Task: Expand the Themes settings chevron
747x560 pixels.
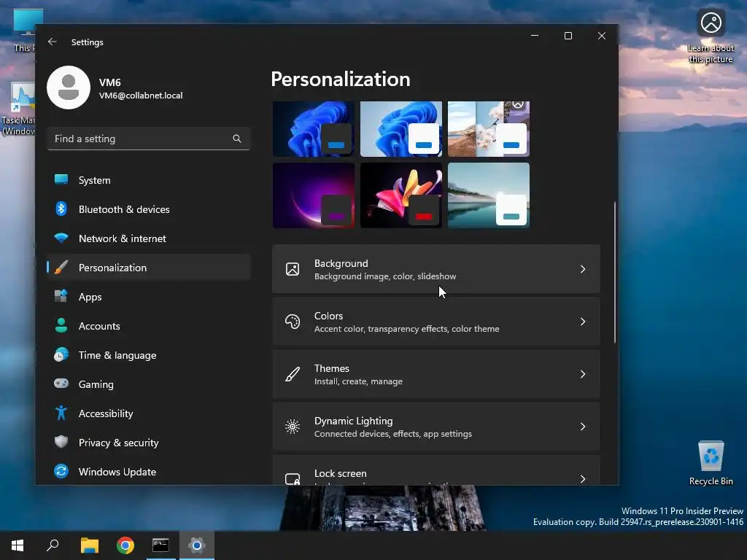Action: (583, 374)
